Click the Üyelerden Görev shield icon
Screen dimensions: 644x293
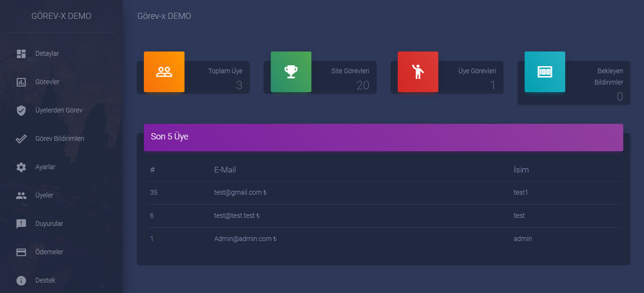tap(21, 110)
